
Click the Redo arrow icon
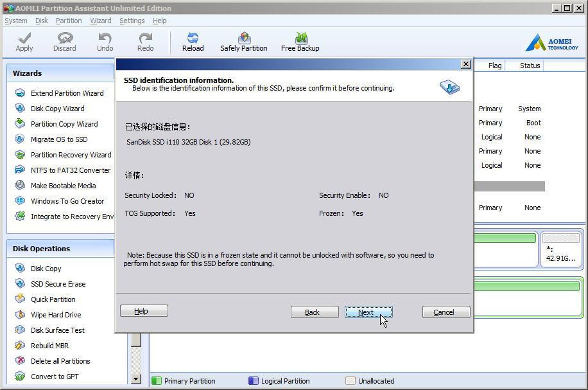tap(146, 38)
